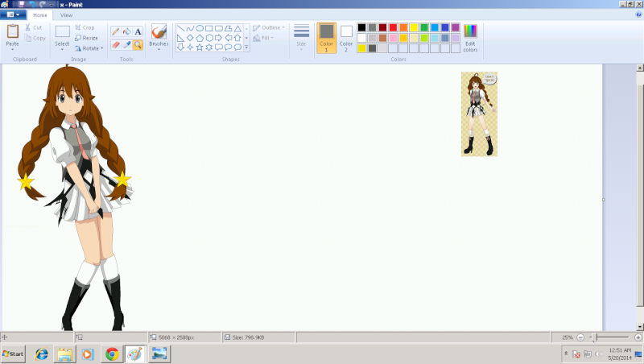Viewport: 644px width, 364px height.
Task: Open the shape Outline dropdown
Action: [x=269, y=27]
